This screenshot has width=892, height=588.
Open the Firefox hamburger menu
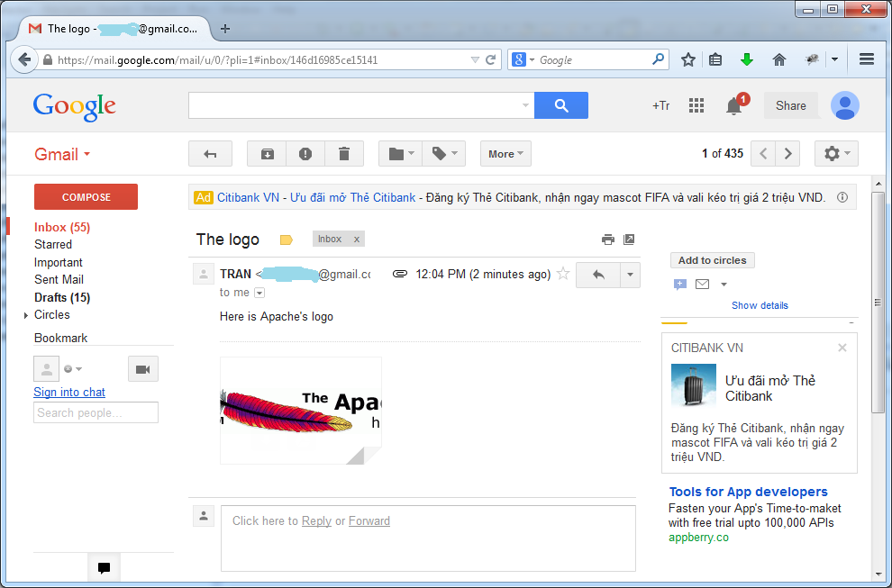(867, 59)
